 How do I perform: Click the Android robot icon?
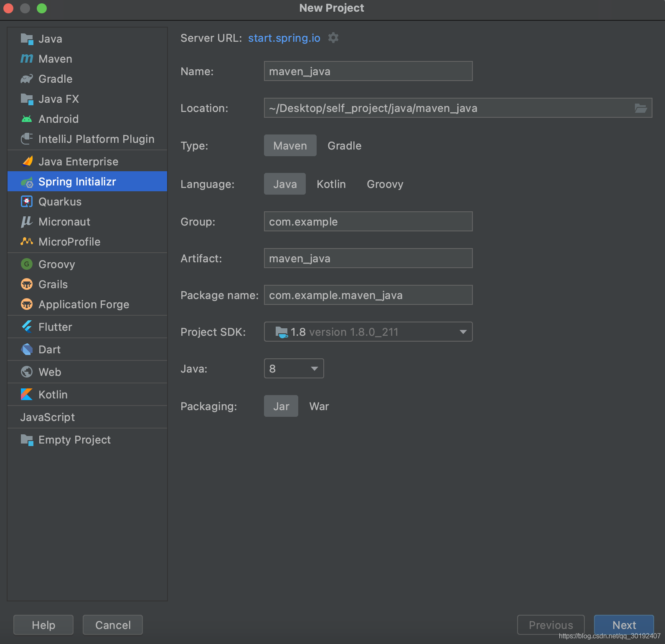(27, 119)
